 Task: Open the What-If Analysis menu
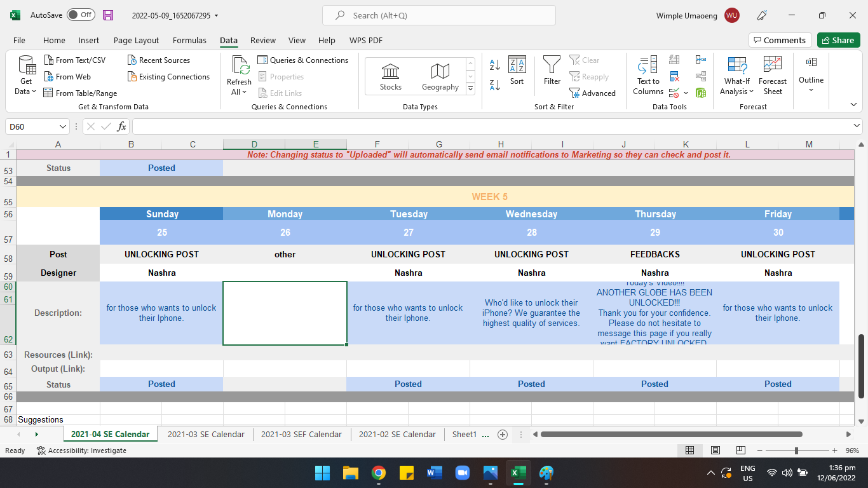[737, 76]
